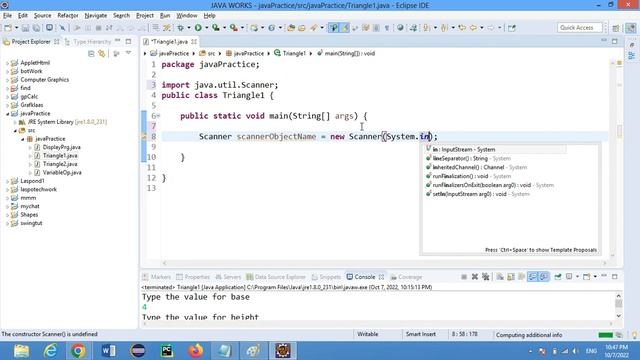Click the Search flashlight icon in toolbar
This screenshot has height=360, width=640.
click(x=313, y=28)
